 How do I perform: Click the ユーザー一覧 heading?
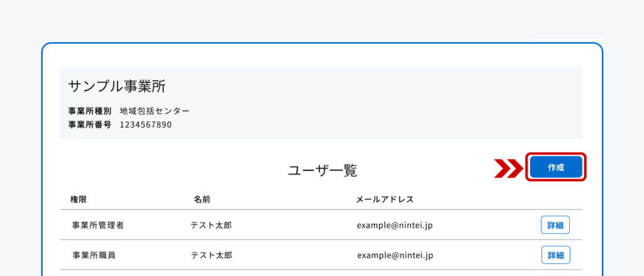tap(323, 171)
